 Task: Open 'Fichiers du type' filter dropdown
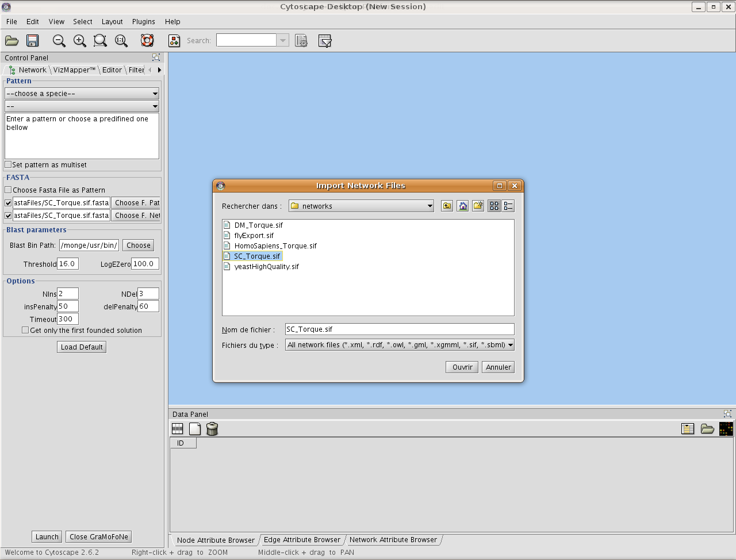click(400, 345)
